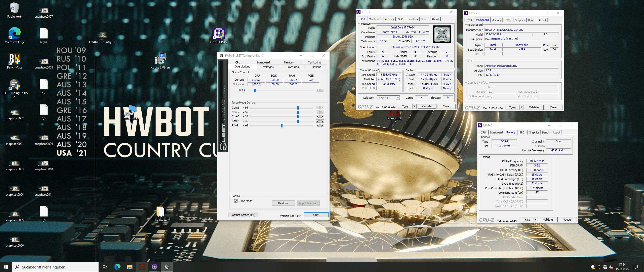Quit the E-LEET Tuning Utility
The image size is (644, 272).
pyautogui.click(x=316, y=215)
